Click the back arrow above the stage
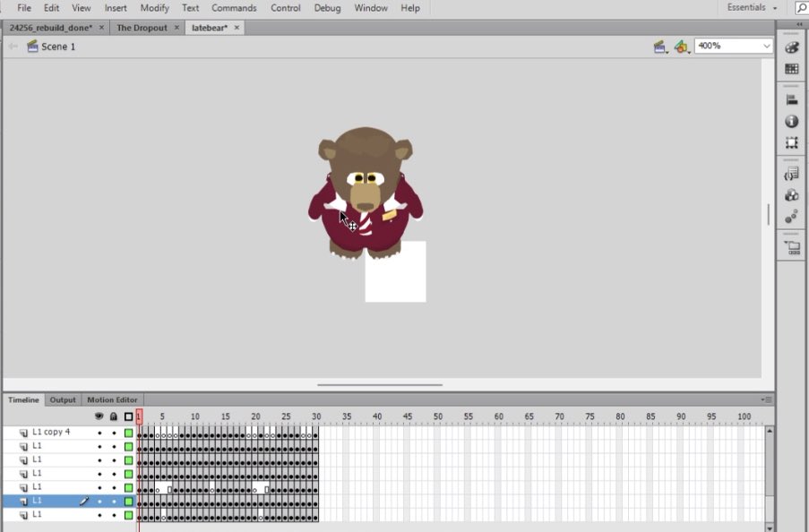 (12, 47)
